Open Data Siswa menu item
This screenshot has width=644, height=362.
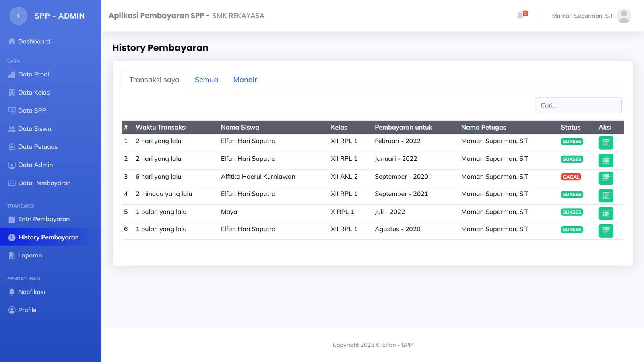[x=35, y=129]
